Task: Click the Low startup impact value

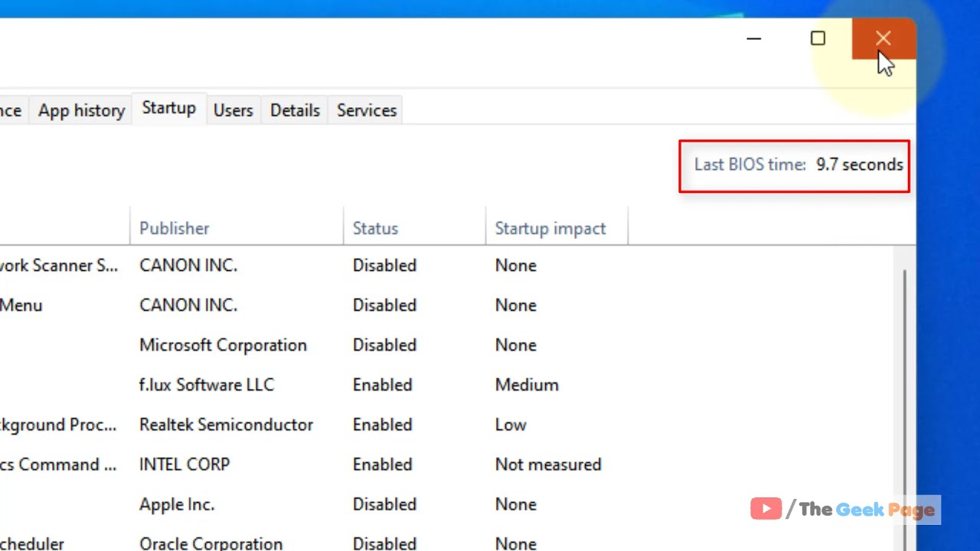Action: click(511, 425)
